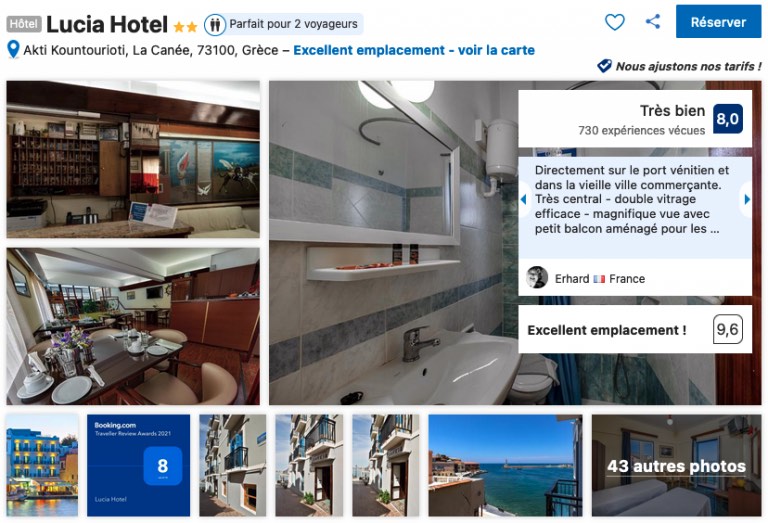This screenshot has height=523, width=768.
Task: Save hotel with the heart icon
Action: tap(614, 22)
